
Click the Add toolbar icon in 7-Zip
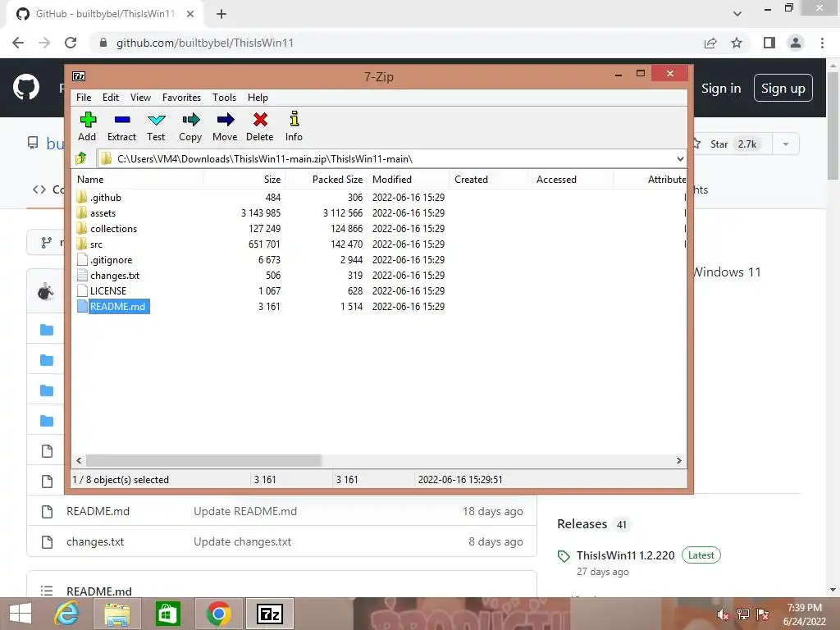[87, 126]
